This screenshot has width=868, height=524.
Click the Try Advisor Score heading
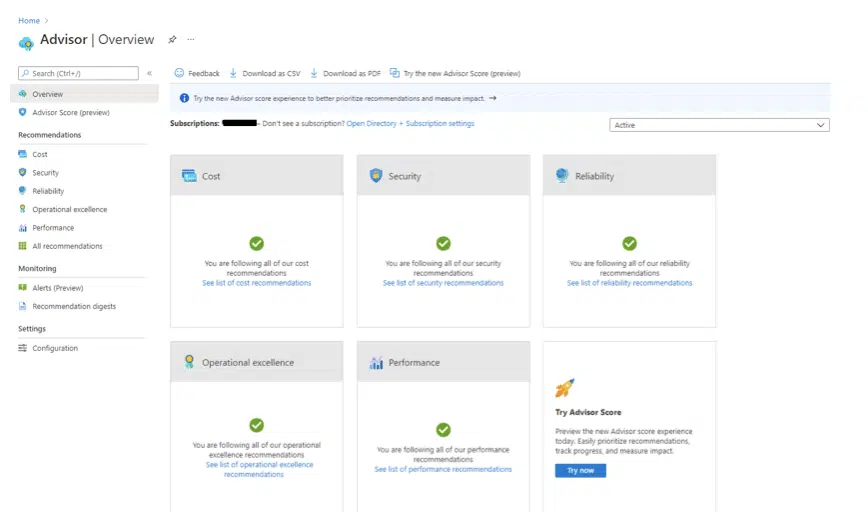point(588,412)
